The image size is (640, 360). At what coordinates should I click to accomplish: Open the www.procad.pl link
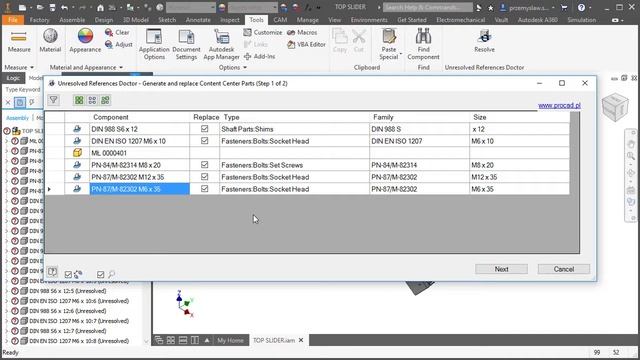(559, 105)
